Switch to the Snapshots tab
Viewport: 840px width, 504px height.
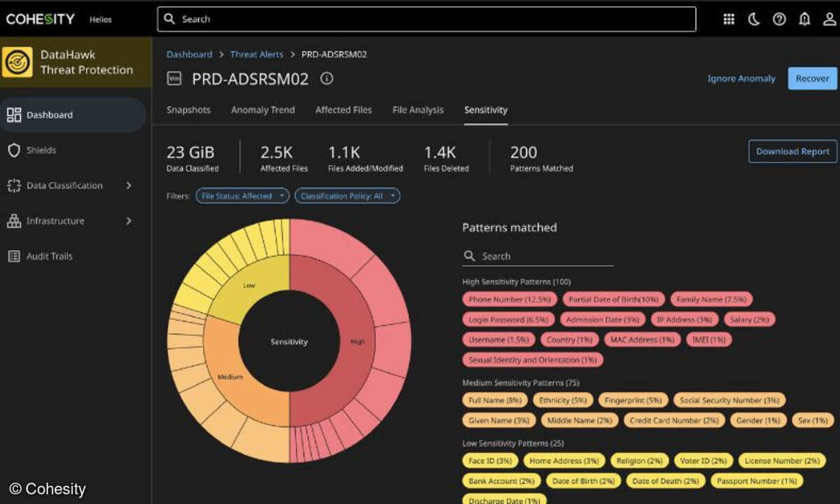click(188, 110)
